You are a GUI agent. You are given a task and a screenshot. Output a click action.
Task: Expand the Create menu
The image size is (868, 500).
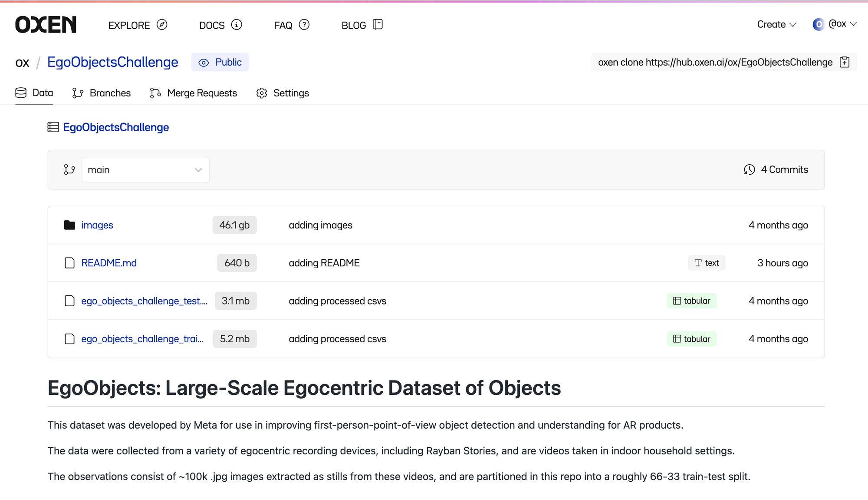point(776,25)
